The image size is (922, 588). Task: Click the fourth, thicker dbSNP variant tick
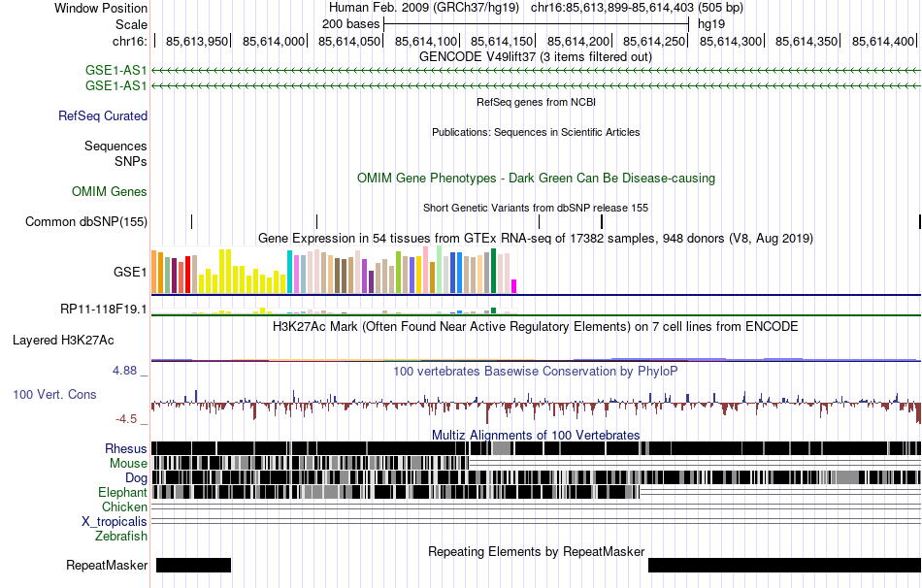pyautogui.click(x=602, y=221)
